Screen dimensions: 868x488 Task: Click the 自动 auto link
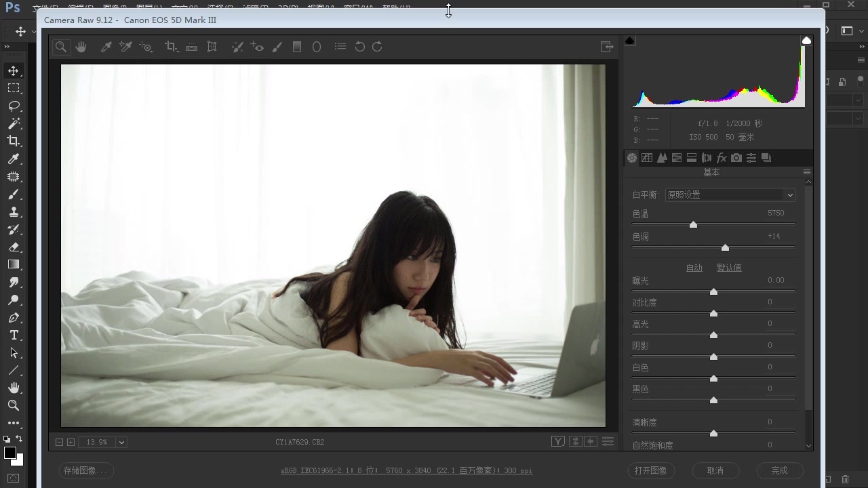(694, 268)
